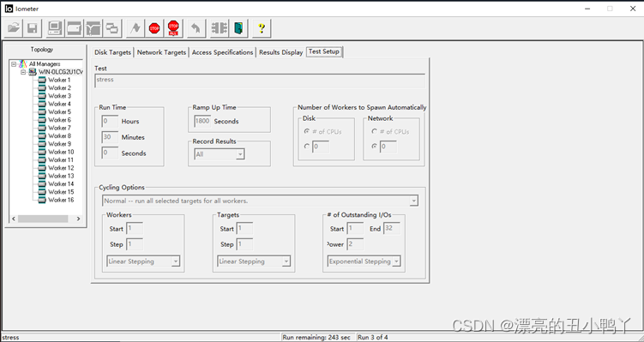
Task: Click Workers Step field
Action: pos(135,244)
